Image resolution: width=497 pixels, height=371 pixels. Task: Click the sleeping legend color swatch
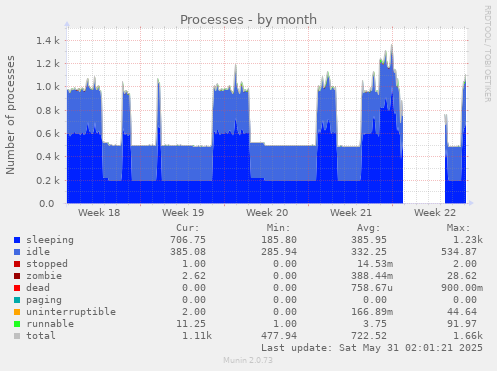[x=17, y=240]
